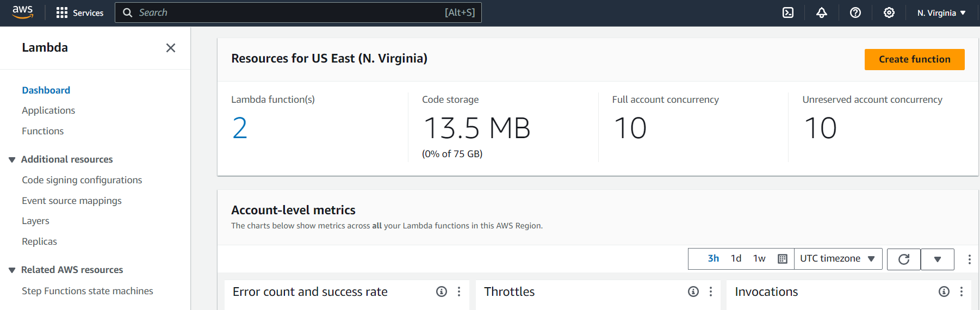Screen dimensions: 980x310
Task: Switch metrics to 1w range
Action: coord(759,258)
